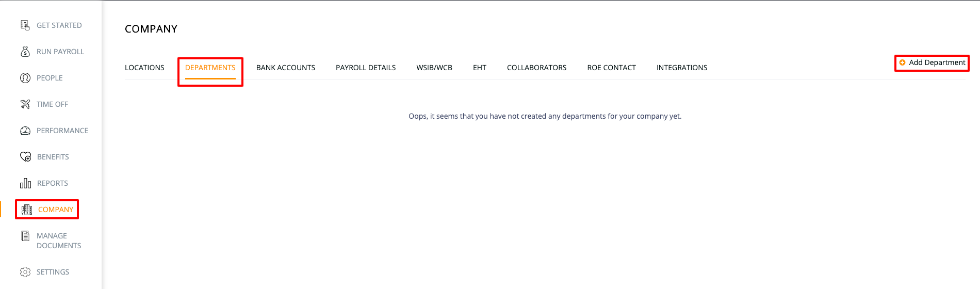Viewport: 980px width, 289px height.
Task: Open the Get Started sidebar item
Action: pos(59,25)
